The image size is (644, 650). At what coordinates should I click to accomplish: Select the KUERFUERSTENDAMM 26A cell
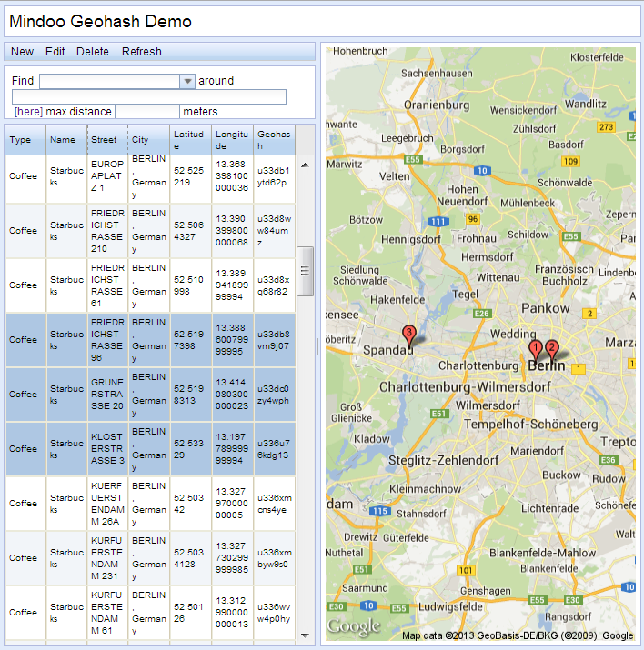pyautogui.click(x=107, y=504)
